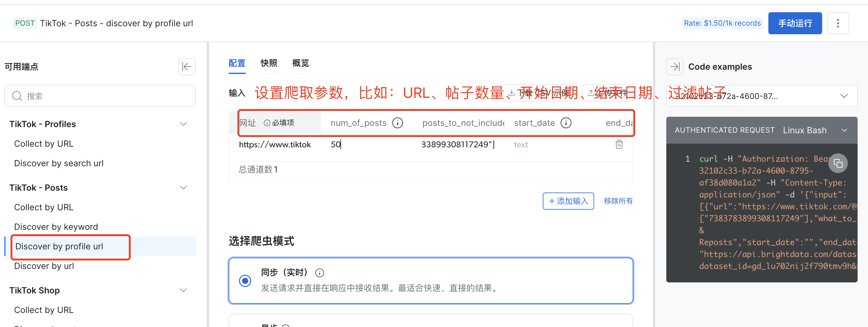Viewport: 868px width, 327px height.
Task: Select the 同步（实时）radio button
Action: pyautogui.click(x=245, y=281)
